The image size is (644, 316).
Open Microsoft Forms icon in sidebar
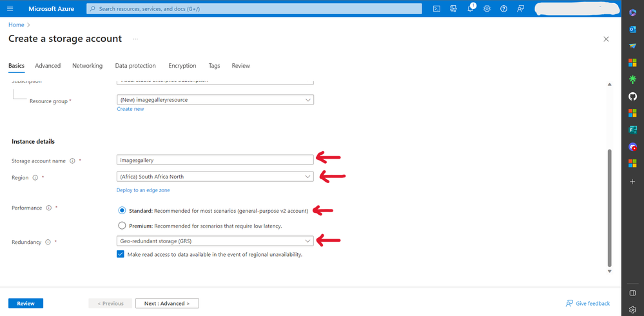[x=632, y=130]
